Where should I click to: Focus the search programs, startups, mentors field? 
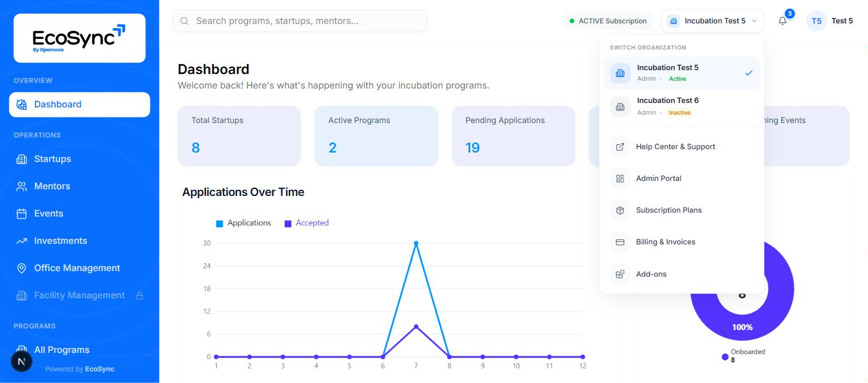point(300,21)
